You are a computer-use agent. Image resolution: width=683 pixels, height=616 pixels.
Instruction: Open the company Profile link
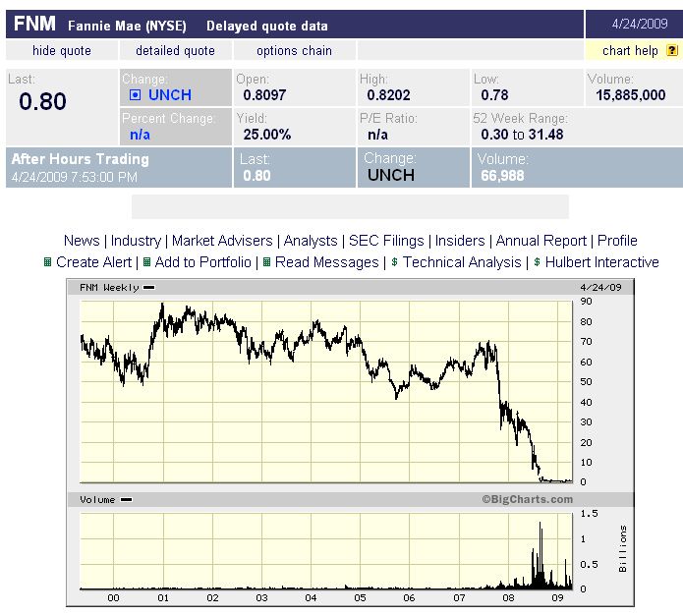(617, 241)
